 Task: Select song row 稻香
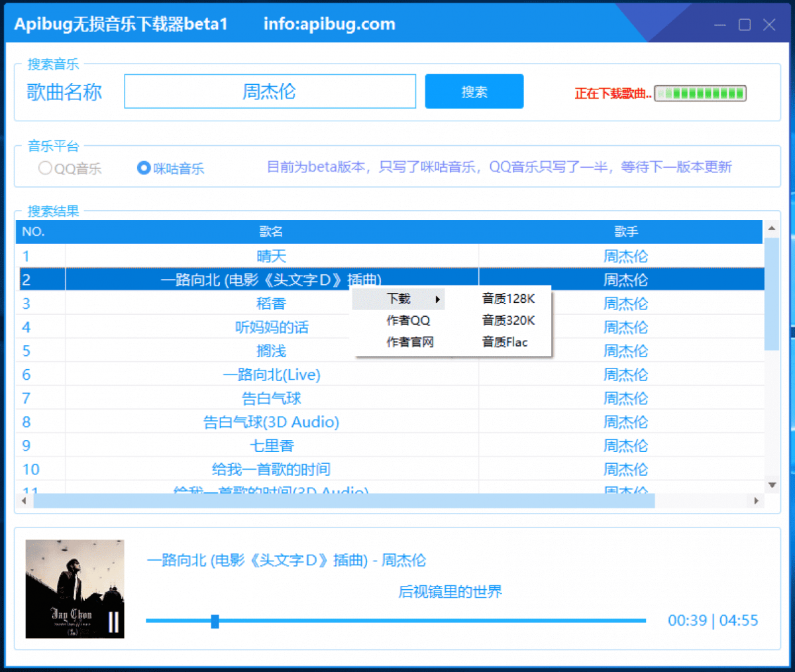pos(390,304)
